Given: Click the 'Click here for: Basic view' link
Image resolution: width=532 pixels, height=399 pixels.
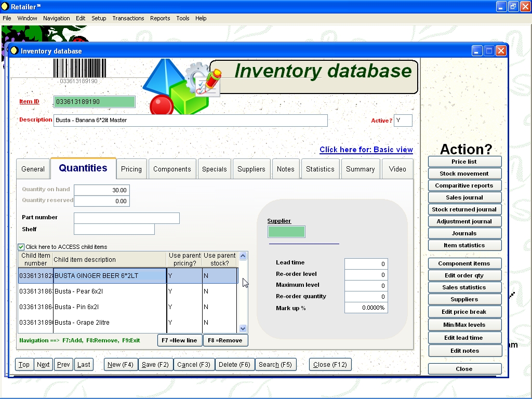Looking at the screenshot, I should click(366, 150).
